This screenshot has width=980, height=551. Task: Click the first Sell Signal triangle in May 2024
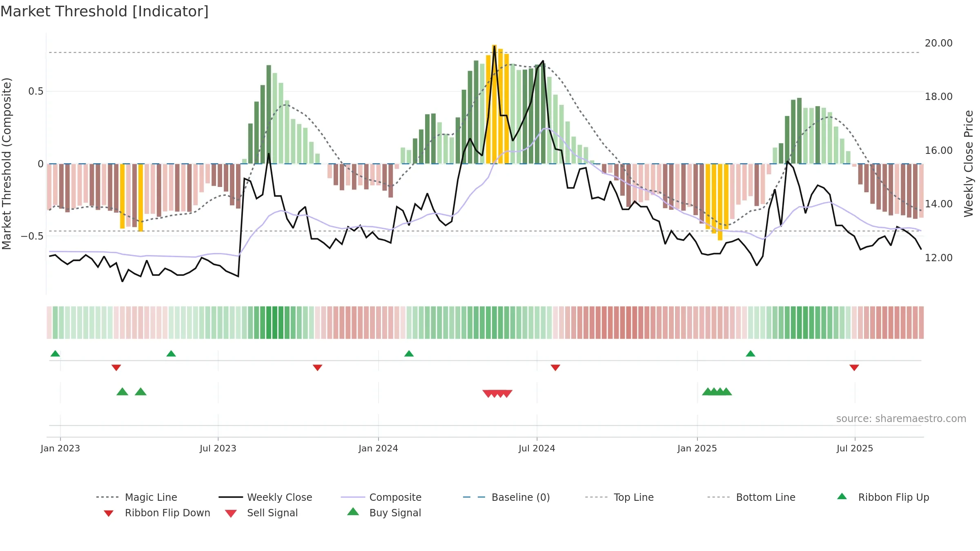[488, 394]
